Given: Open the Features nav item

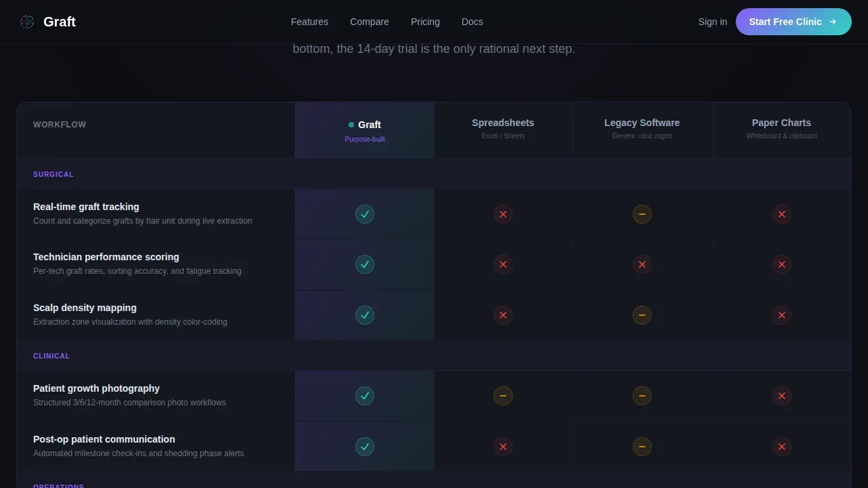Looking at the screenshot, I should pyautogui.click(x=309, y=22).
